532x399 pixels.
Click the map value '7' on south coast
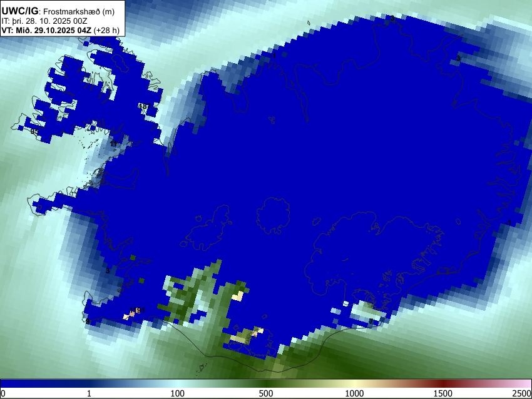click(371, 321)
